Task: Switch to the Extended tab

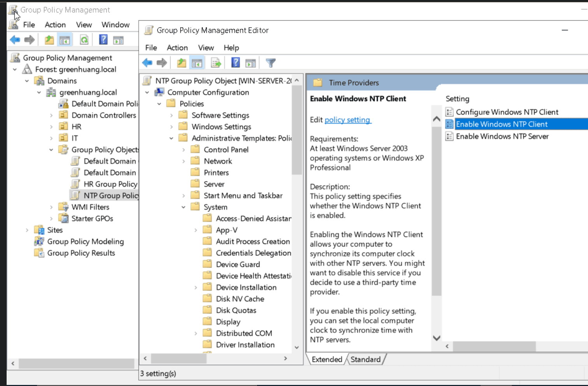Action: pyautogui.click(x=327, y=359)
